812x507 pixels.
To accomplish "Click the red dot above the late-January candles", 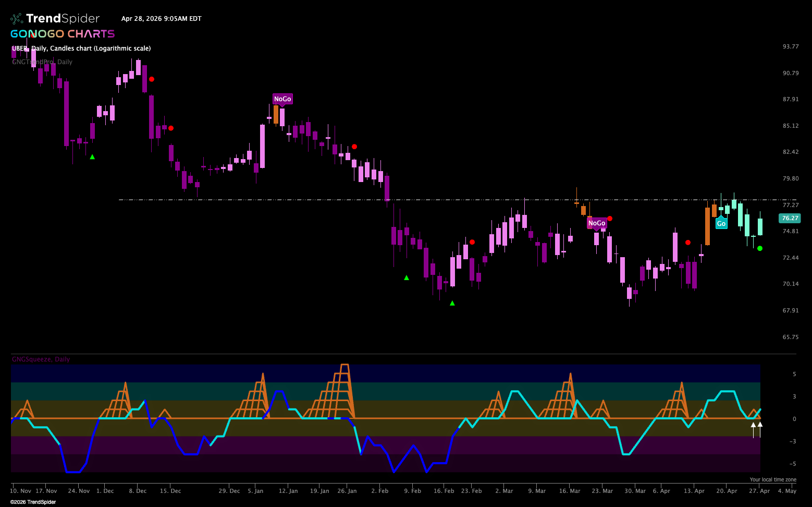I will 354,147.
